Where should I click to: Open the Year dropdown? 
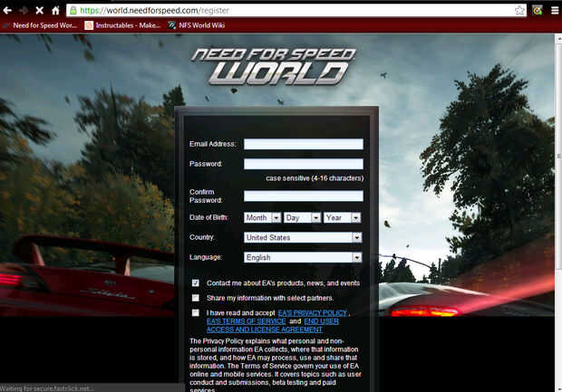[x=342, y=217]
